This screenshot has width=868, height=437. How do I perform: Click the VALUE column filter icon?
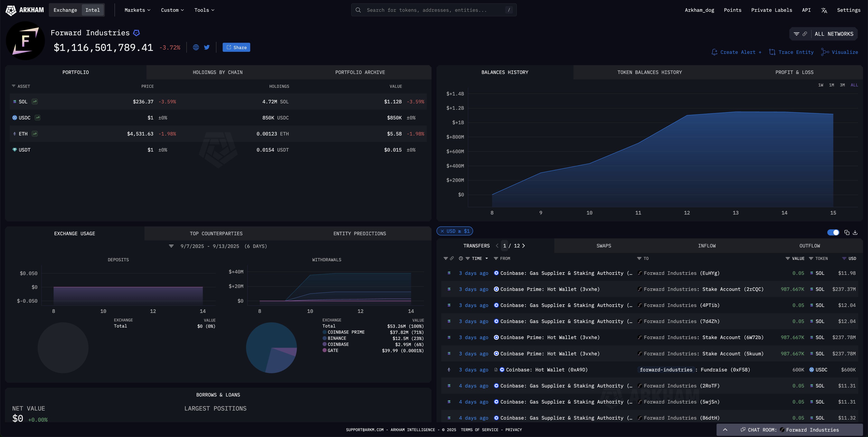(x=788, y=258)
